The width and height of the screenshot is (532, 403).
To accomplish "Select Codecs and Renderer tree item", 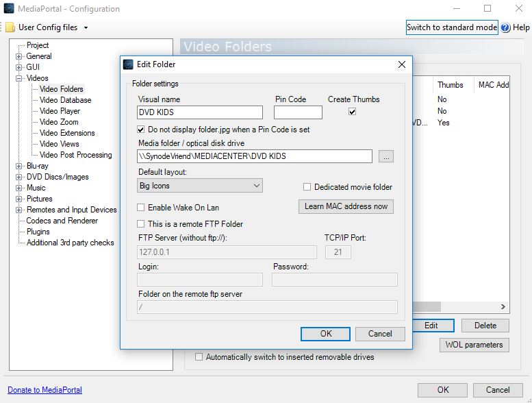I will point(62,221).
